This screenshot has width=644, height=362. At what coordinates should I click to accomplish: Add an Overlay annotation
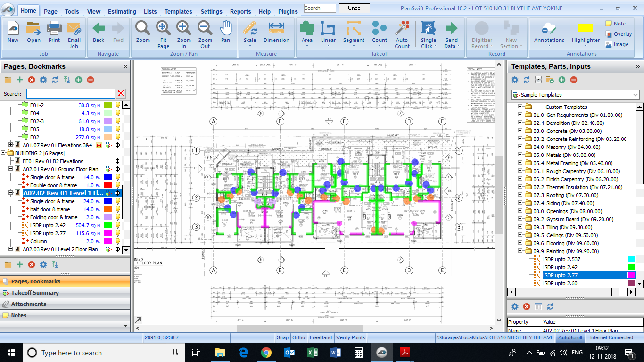pos(619,34)
